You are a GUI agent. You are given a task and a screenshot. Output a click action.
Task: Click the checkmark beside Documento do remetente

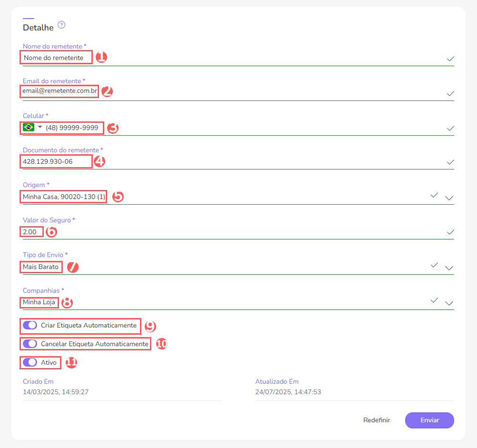point(450,162)
